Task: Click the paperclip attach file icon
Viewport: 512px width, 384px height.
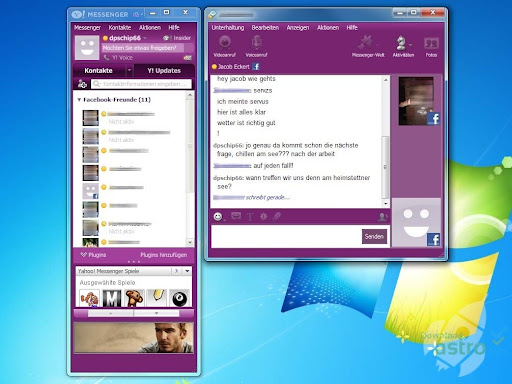Action: coord(277,216)
